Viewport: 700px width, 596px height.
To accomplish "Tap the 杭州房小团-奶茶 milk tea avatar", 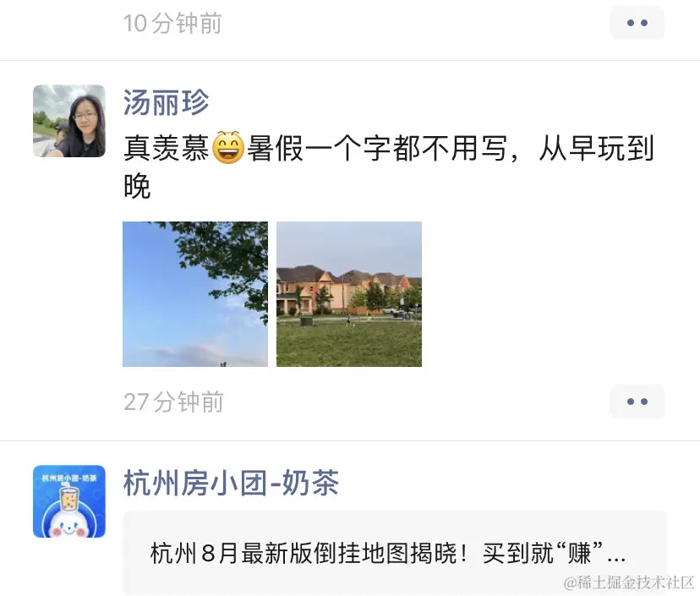I will (x=69, y=501).
